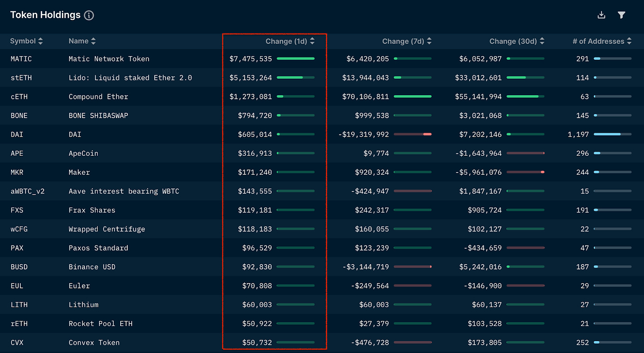Click Aave interest bearing WBTC

[124, 192]
